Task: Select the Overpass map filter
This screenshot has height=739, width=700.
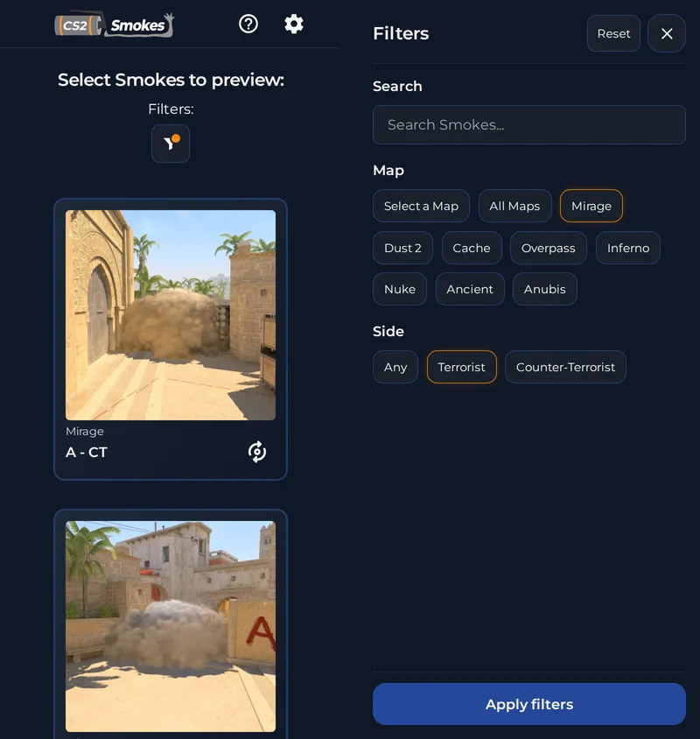Action: click(549, 248)
